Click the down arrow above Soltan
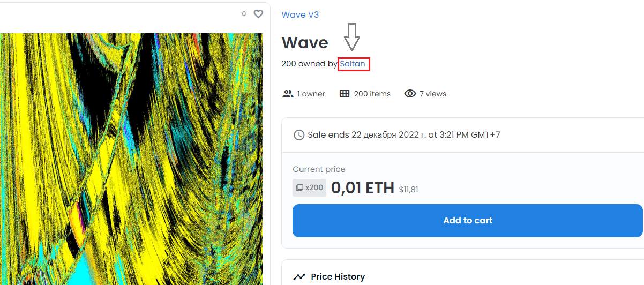Image resolution: width=644 pixels, height=285 pixels. 352,37
